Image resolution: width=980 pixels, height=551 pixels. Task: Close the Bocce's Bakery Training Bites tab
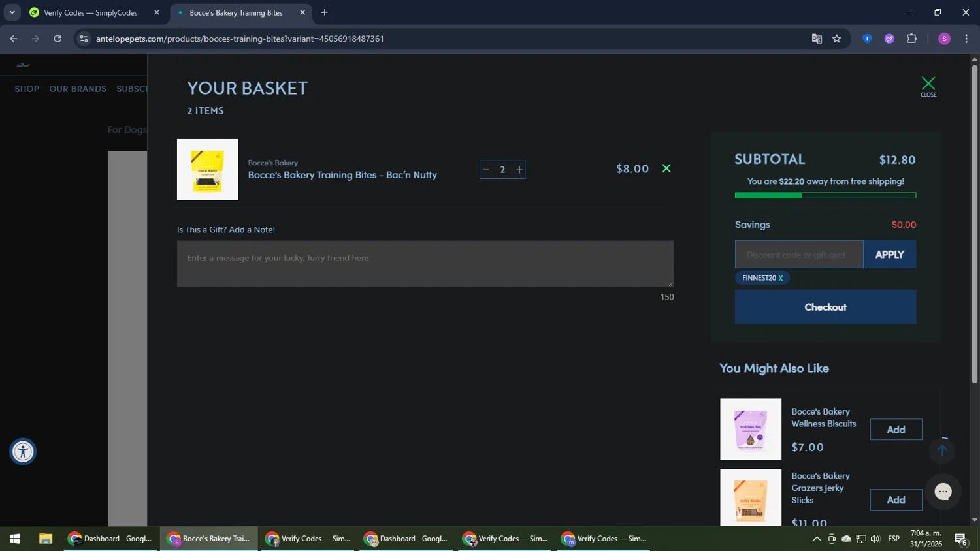click(x=302, y=12)
